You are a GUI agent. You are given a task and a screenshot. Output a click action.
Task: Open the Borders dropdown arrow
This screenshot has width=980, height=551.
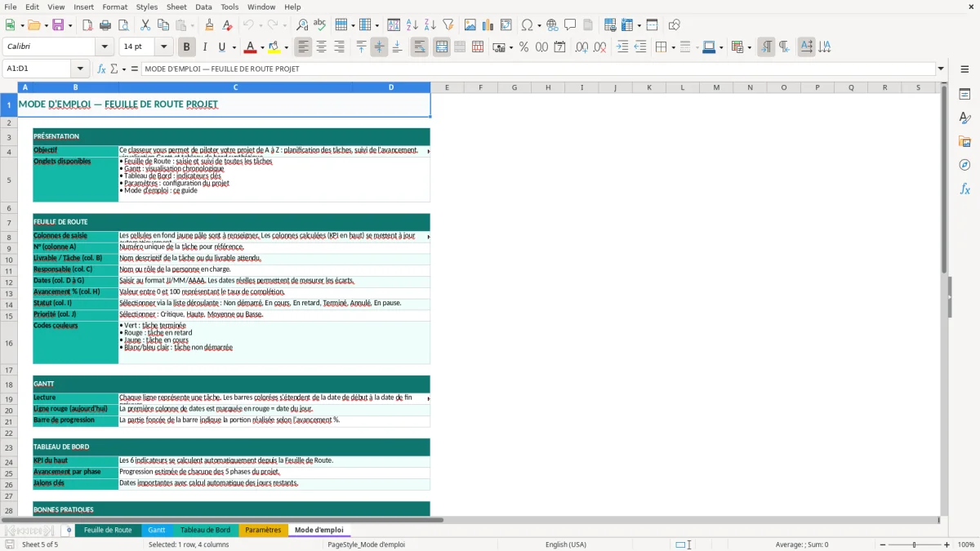click(x=673, y=47)
